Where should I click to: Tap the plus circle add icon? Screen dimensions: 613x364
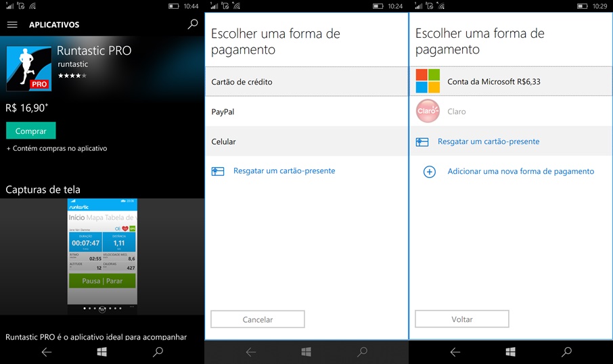click(429, 172)
